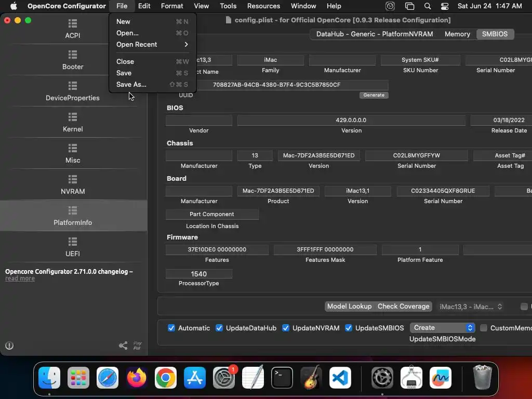Click the PayPal donate icon

pyautogui.click(x=137, y=345)
